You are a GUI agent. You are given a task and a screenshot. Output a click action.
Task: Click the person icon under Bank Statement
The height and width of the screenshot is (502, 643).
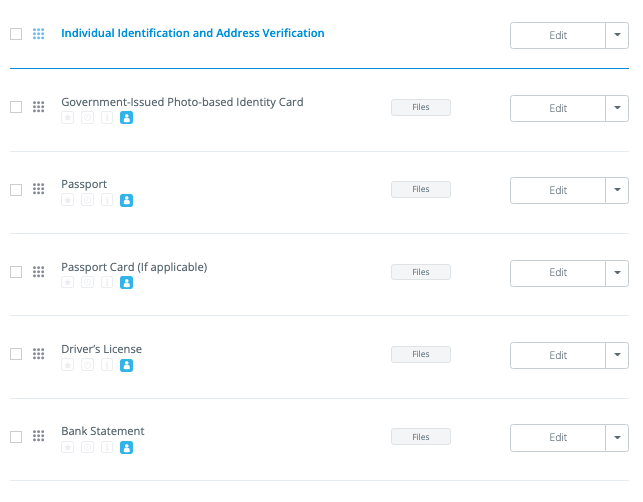click(127, 447)
